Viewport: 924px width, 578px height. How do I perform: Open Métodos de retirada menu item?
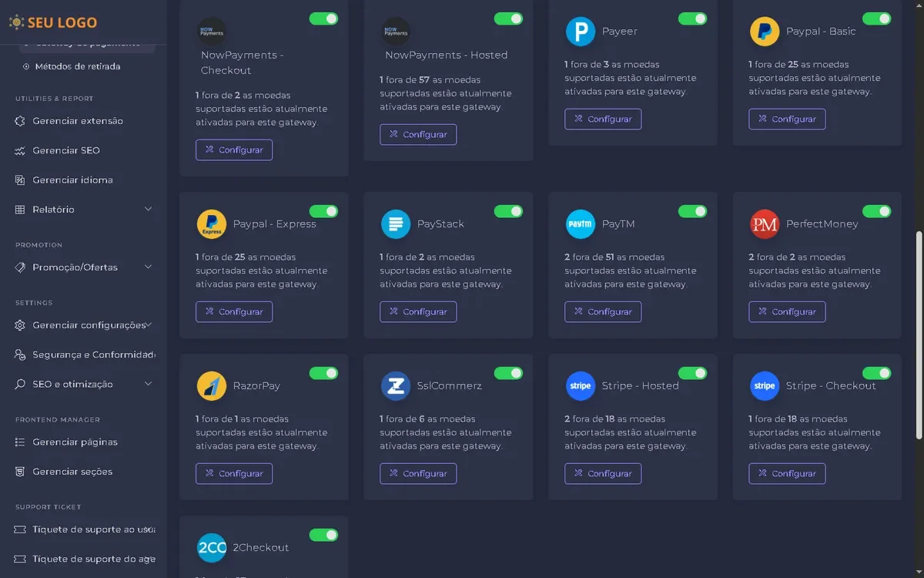(77, 66)
